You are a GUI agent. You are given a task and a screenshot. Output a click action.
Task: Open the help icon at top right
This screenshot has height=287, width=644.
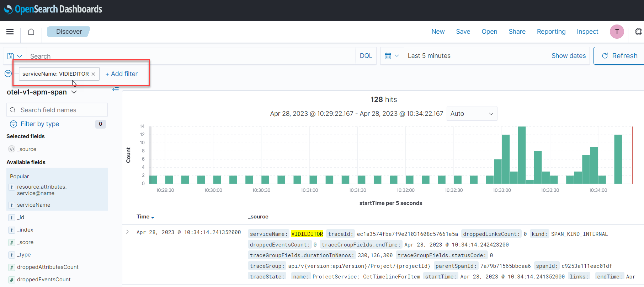click(x=638, y=32)
